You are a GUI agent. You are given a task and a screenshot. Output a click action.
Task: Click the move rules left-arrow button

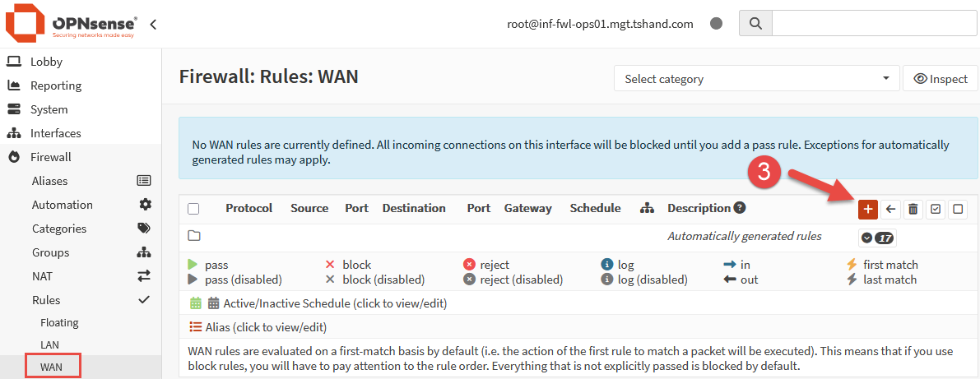coord(890,210)
